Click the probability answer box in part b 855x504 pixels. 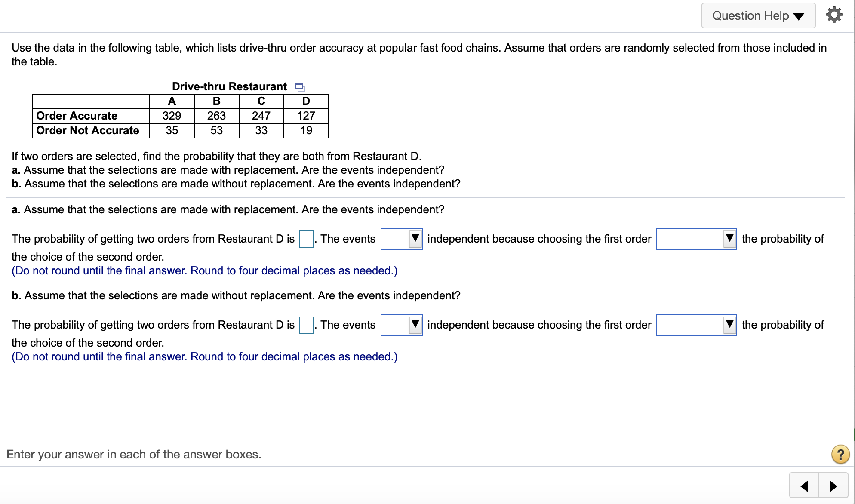[x=306, y=326]
